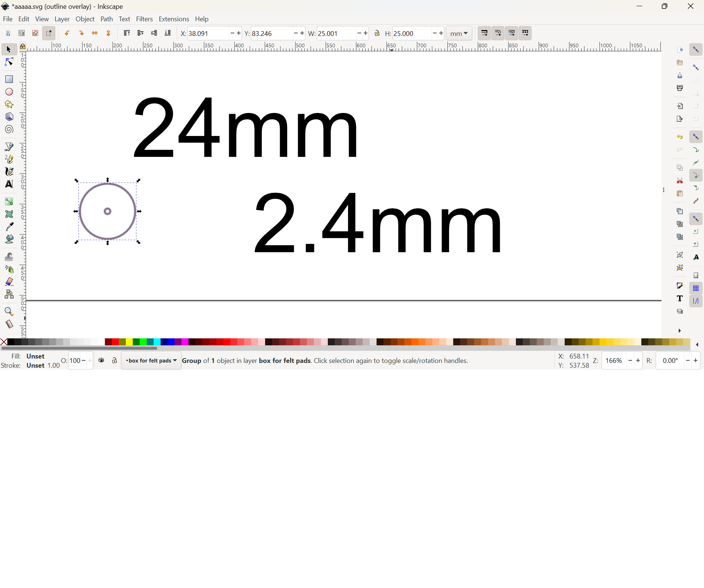Image resolution: width=704 pixels, height=588 pixels.
Task: Select the Connector tool
Action: tap(9, 294)
